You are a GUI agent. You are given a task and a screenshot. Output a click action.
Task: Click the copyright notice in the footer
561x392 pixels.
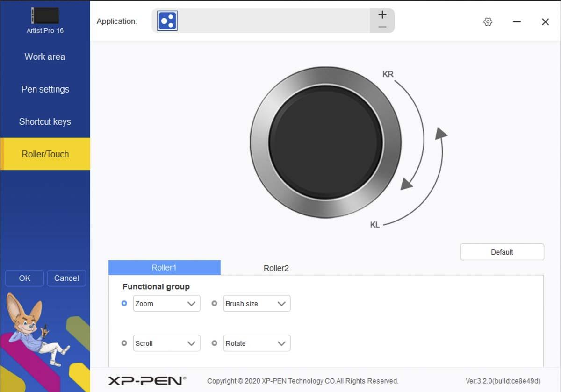(303, 381)
